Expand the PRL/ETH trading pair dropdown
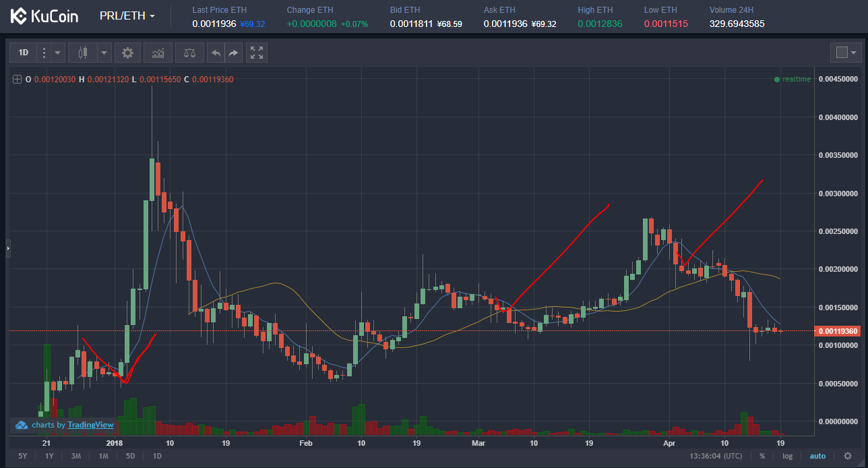 127,16
